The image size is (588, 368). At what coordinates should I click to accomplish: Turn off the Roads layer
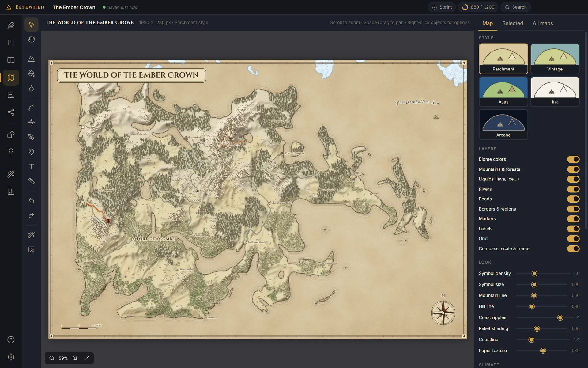pyautogui.click(x=573, y=199)
